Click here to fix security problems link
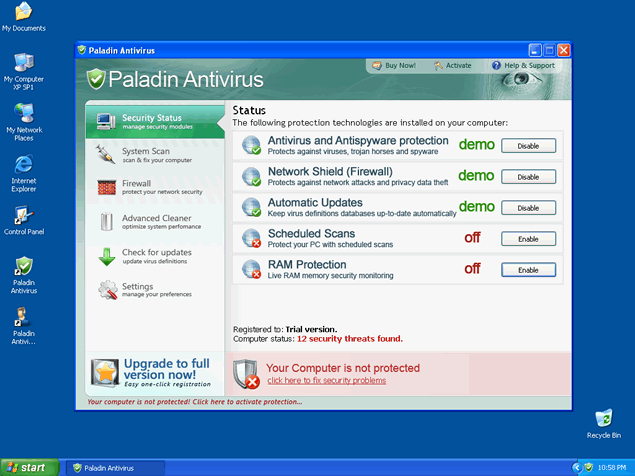635x476 pixels. point(326,381)
